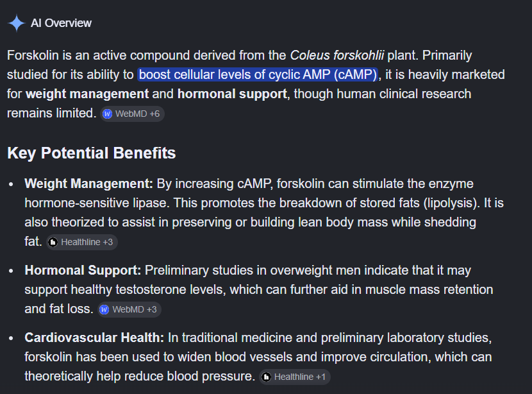Viewport: 532px width, 394px height.
Task: Click the bold Weight Management: bullet label
Action: [89, 184]
